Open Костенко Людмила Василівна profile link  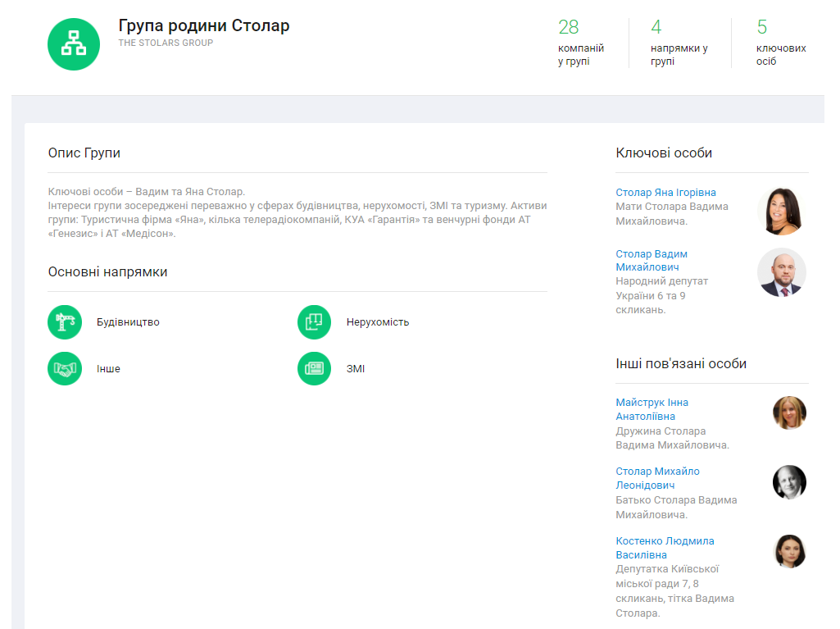tap(665, 548)
